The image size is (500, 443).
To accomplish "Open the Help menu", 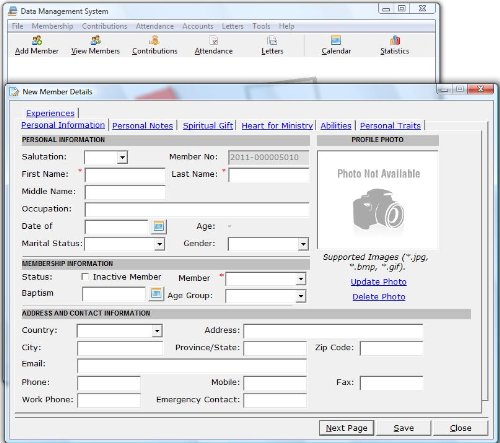I will point(286,26).
